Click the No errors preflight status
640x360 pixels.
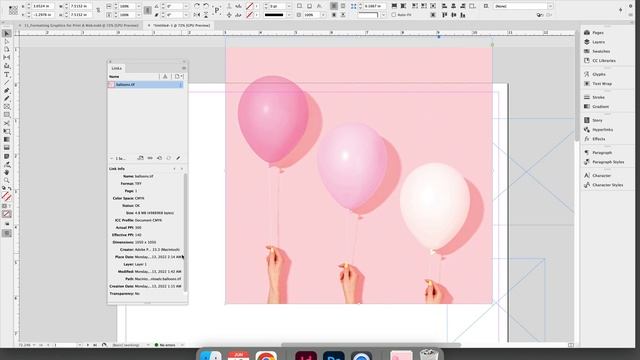pos(165,345)
